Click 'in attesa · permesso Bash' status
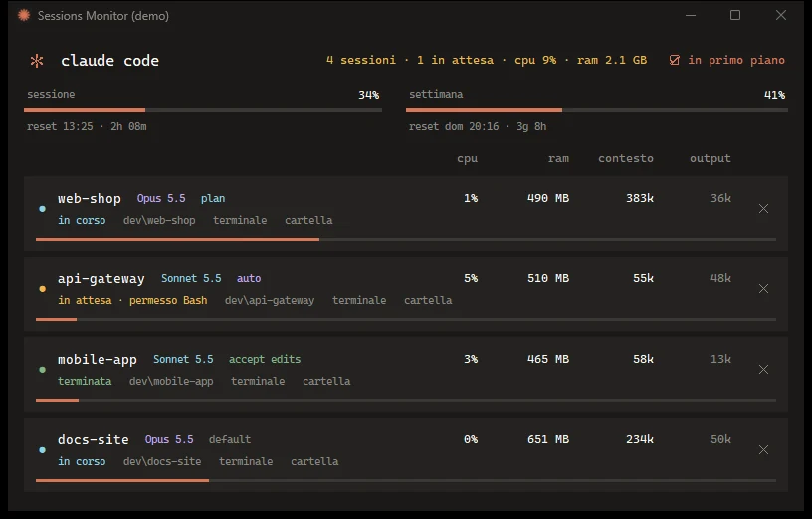The height and width of the screenshot is (519, 812). [132, 300]
